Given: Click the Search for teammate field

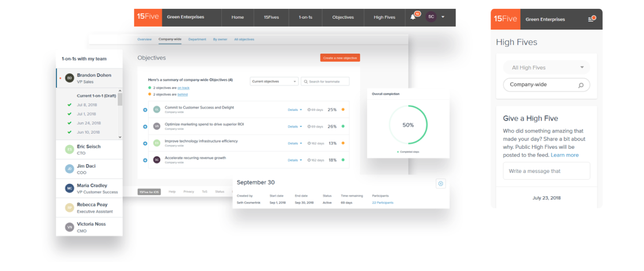Looking at the screenshot, I should [325, 81].
